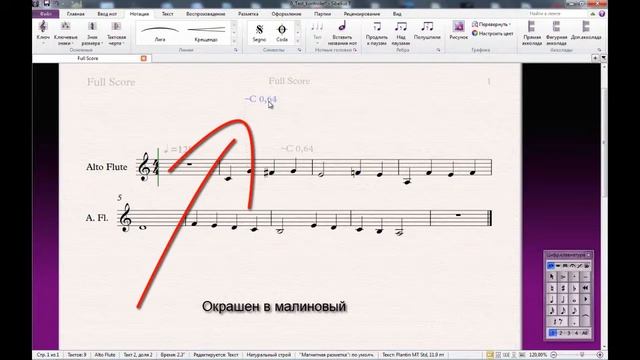This screenshot has height=360, width=640.
Task: Expand the Линии lines gallery
Action: tap(234, 41)
